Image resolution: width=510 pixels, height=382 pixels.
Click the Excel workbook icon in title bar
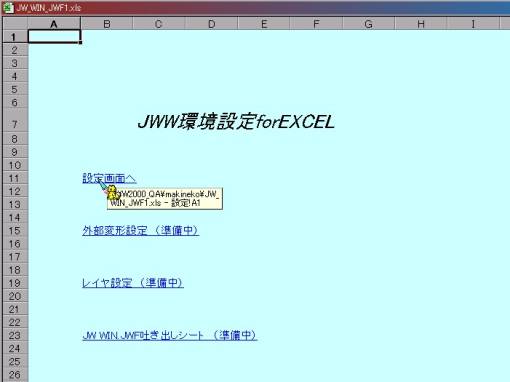(x=8, y=7)
